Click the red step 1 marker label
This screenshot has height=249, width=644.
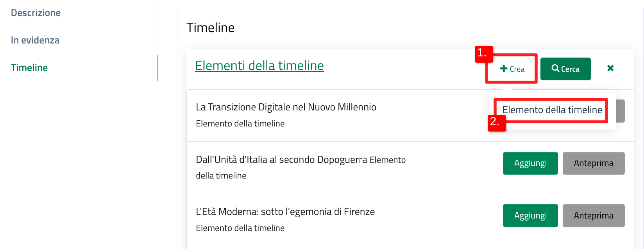click(x=484, y=54)
